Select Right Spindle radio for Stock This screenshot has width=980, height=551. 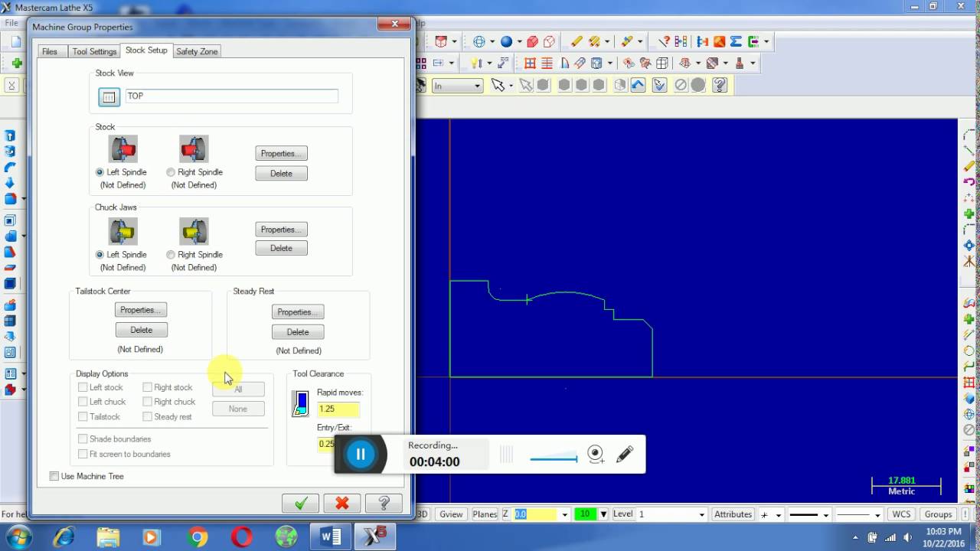click(x=170, y=172)
